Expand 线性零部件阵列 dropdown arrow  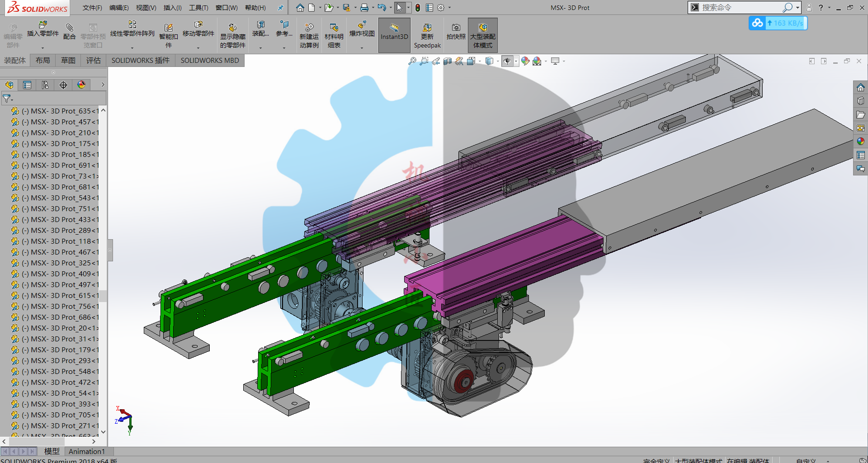pos(132,48)
